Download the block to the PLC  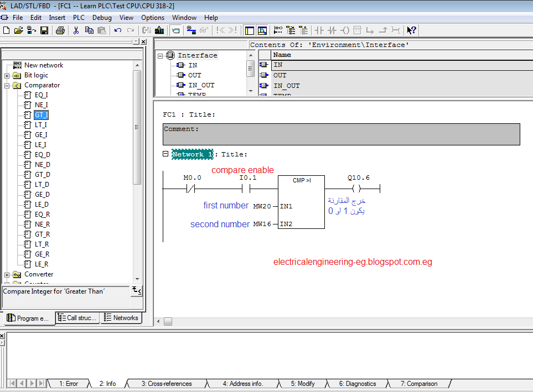coord(159,30)
